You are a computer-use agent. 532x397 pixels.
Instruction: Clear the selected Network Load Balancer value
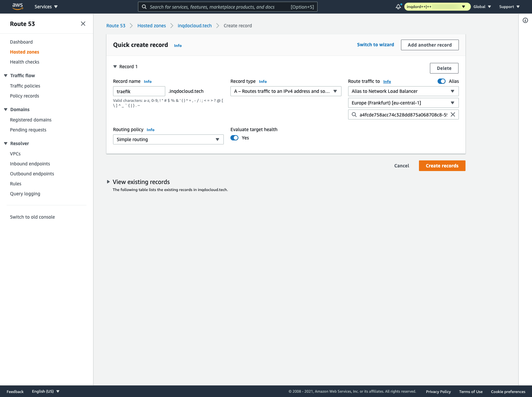coord(453,114)
